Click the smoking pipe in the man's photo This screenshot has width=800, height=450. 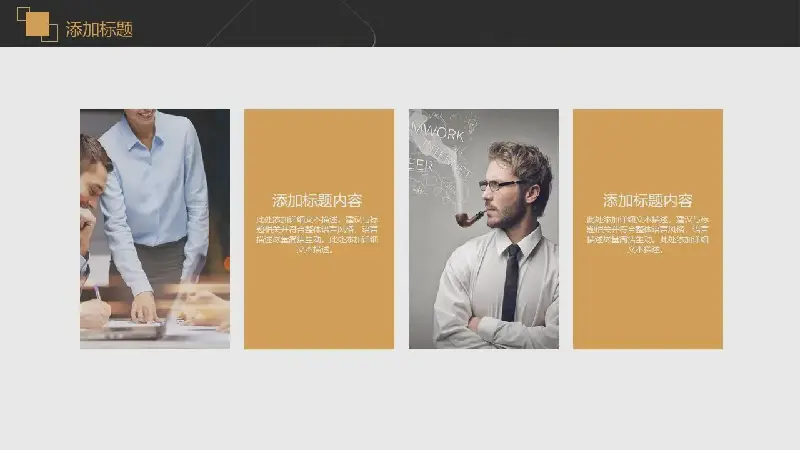469,218
